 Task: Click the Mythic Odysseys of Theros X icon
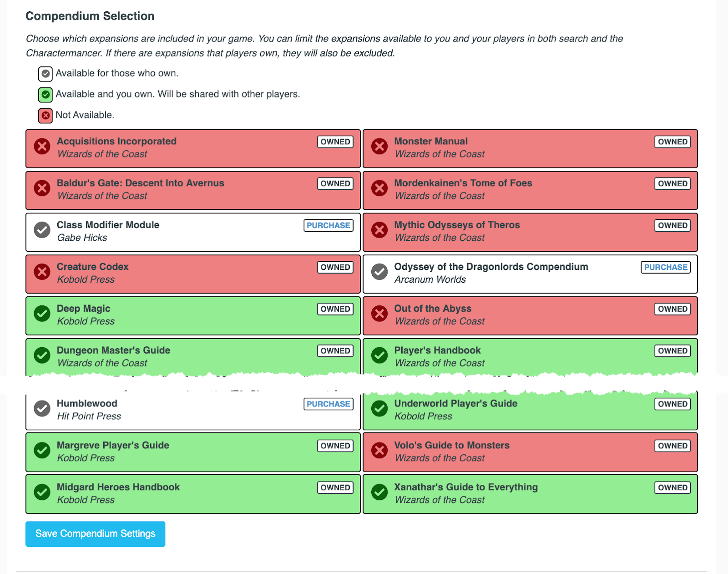(379, 230)
